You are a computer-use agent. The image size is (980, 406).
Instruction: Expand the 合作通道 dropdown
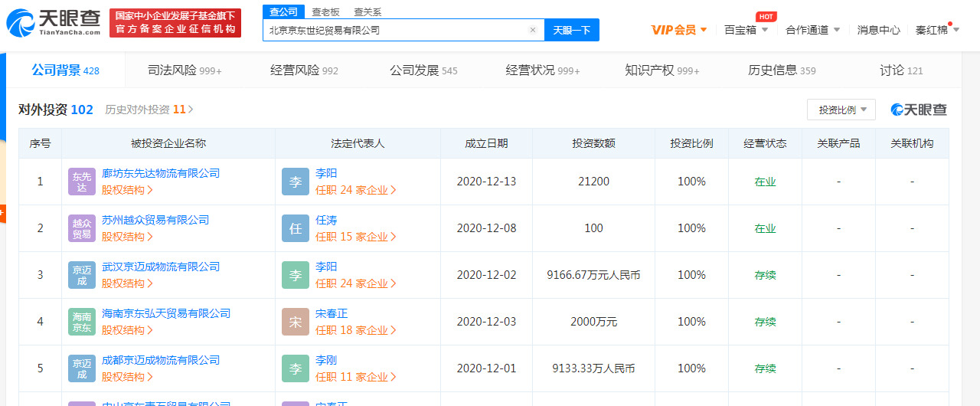click(813, 30)
